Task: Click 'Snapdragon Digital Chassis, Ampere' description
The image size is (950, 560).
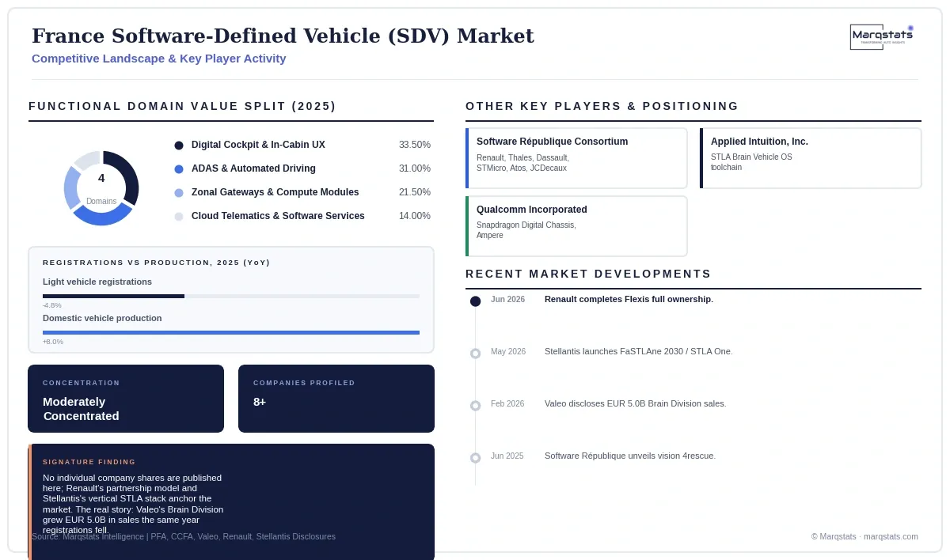Action: [526, 231]
